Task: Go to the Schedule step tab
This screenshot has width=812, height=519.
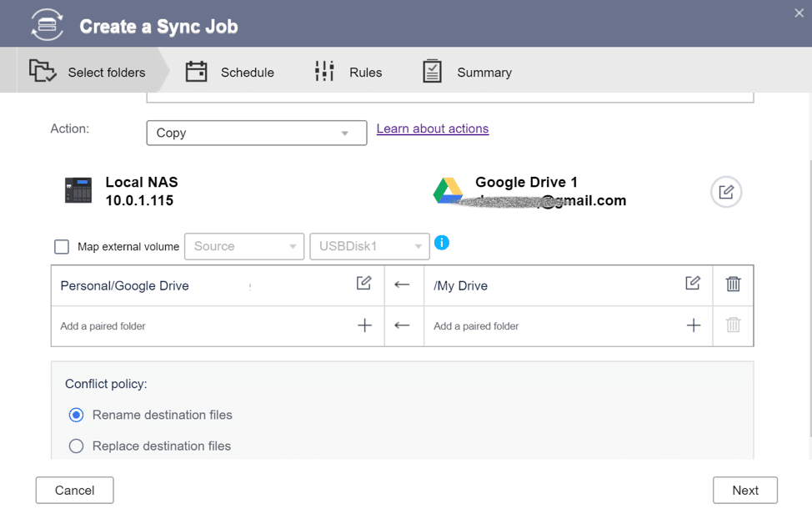Action: pyautogui.click(x=230, y=72)
